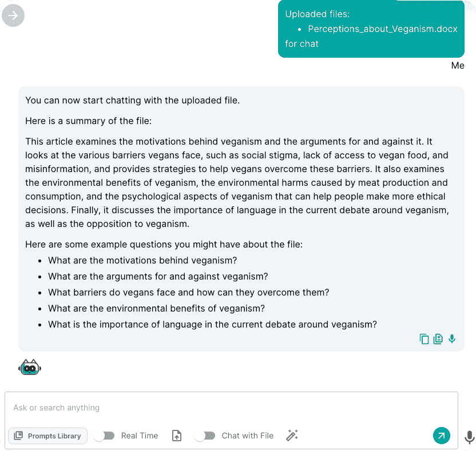Click the uploaded files notification bubble

371,29
